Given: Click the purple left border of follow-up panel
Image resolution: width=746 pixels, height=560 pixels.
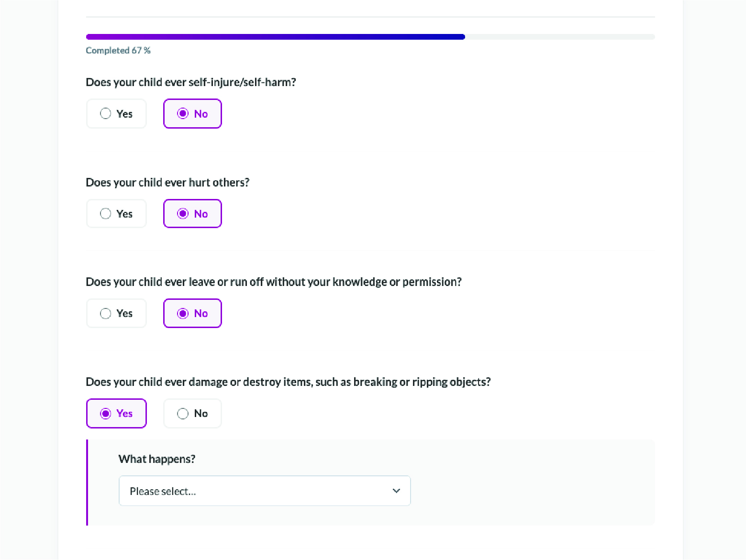Looking at the screenshot, I should click(x=87, y=483).
